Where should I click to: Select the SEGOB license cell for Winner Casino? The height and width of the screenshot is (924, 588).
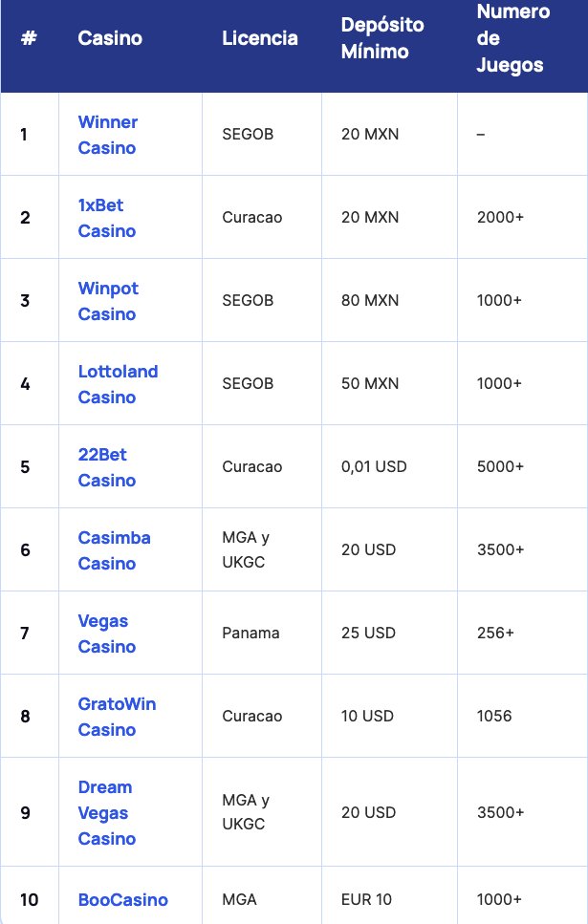pyautogui.click(x=246, y=135)
